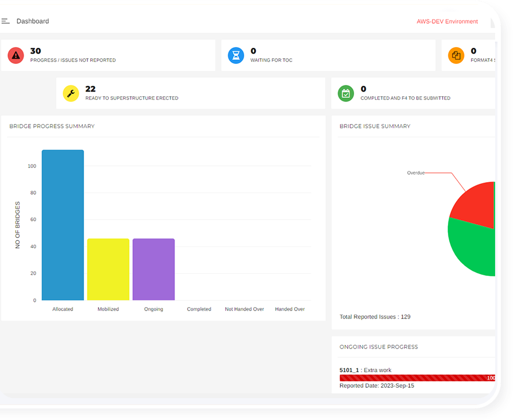Click the yellow wrench Ready to Superstructure icon
This screenshot has width=513, height=420.
point(71,93)
